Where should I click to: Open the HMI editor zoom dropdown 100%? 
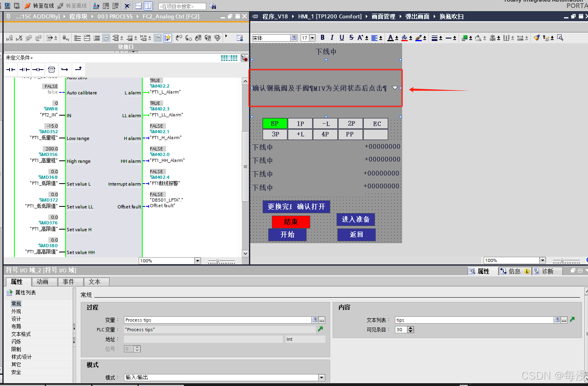pos(542,260)
